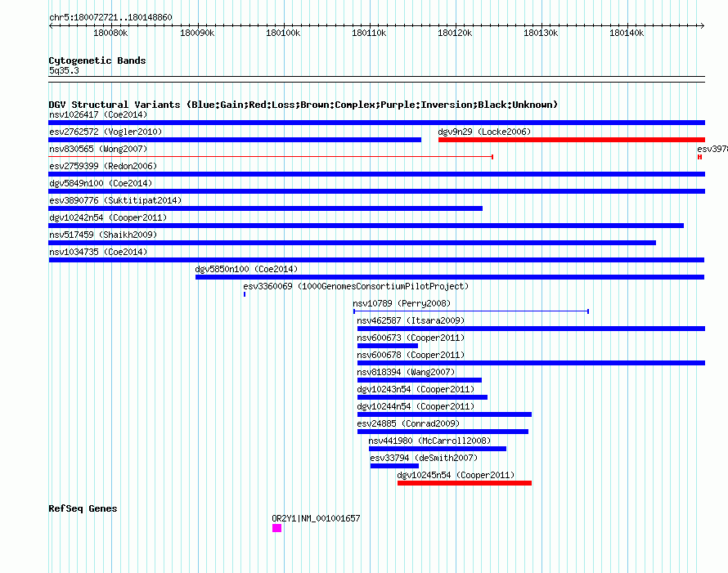Select the nsv517459 blue gain bar

click(353, 243)
